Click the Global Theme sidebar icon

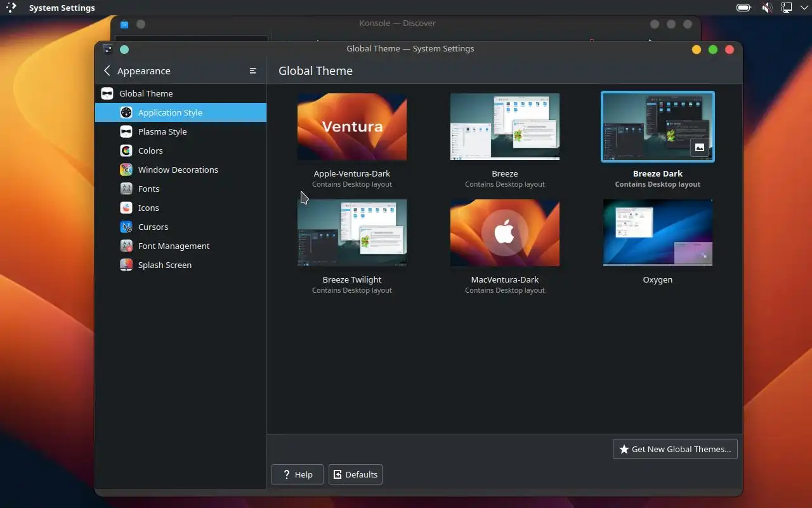pos(107,93)
